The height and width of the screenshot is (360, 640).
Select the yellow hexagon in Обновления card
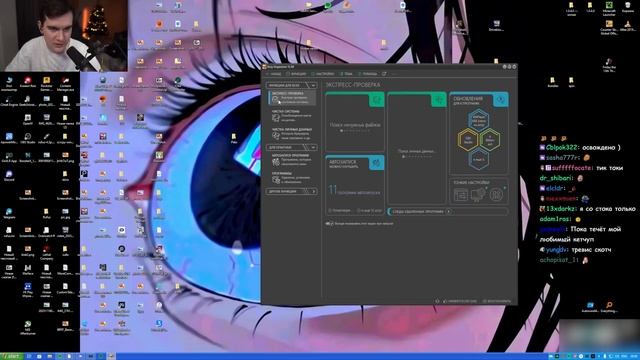click(x=468, y=139)
